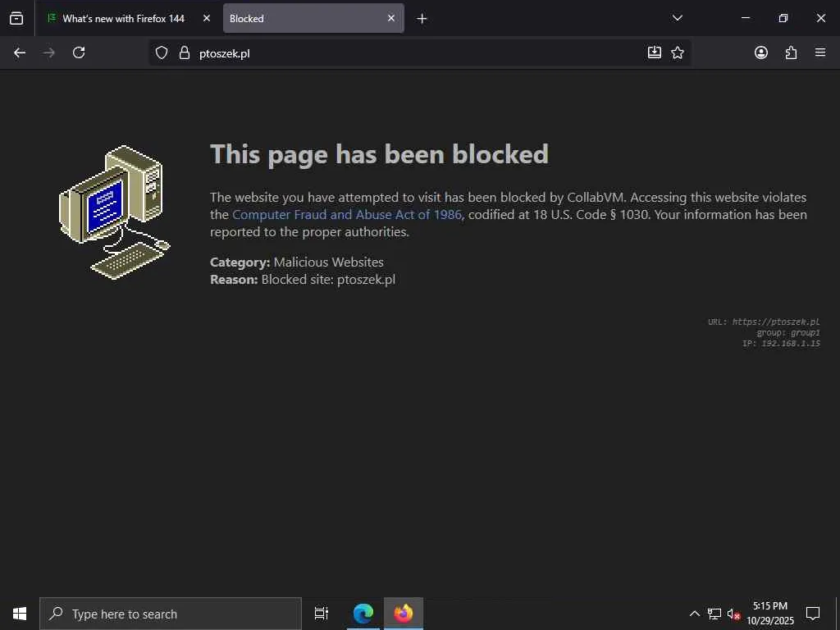Click the URL: https://ptoszek.pl debug line

click(764, 322)
